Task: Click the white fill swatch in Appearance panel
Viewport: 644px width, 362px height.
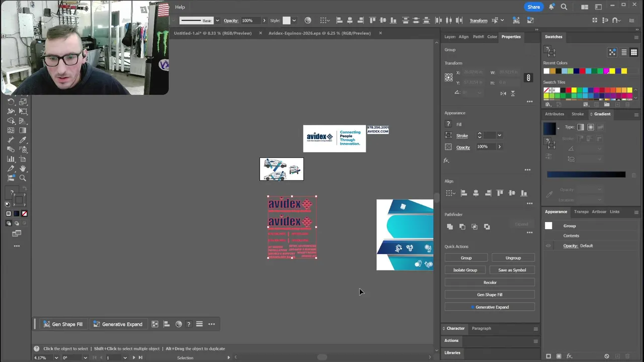Action: [548, 226]
